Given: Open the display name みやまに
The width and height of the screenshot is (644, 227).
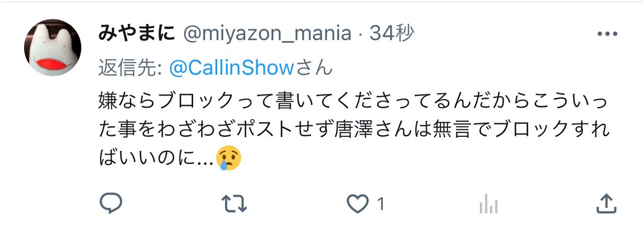Looking at the screenshot, I should click(x=137, y=34).
